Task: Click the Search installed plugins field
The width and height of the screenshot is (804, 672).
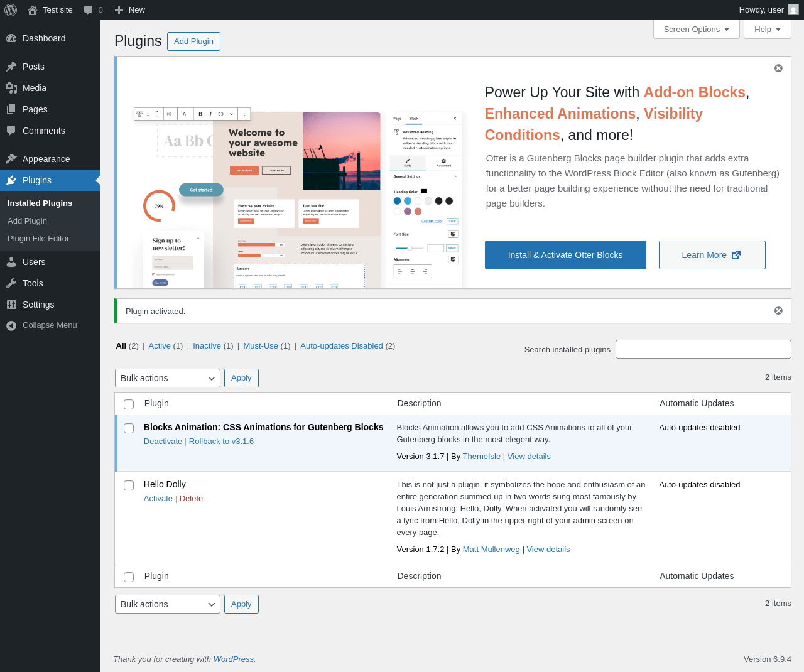Action: click(x=703, y=349)
